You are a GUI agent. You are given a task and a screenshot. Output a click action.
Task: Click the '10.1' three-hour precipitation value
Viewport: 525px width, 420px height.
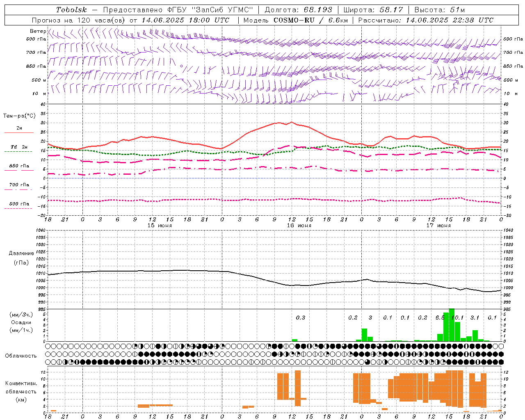(457, 317)
